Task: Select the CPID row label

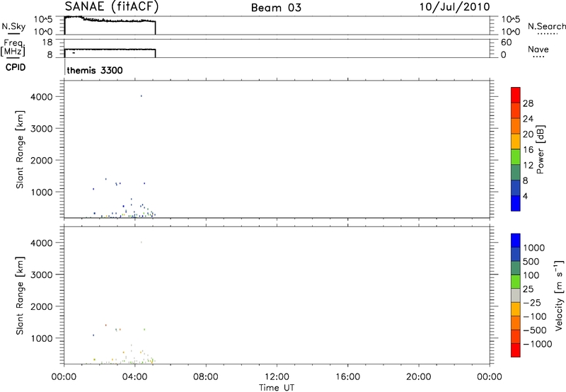Action: coord(16,67)
